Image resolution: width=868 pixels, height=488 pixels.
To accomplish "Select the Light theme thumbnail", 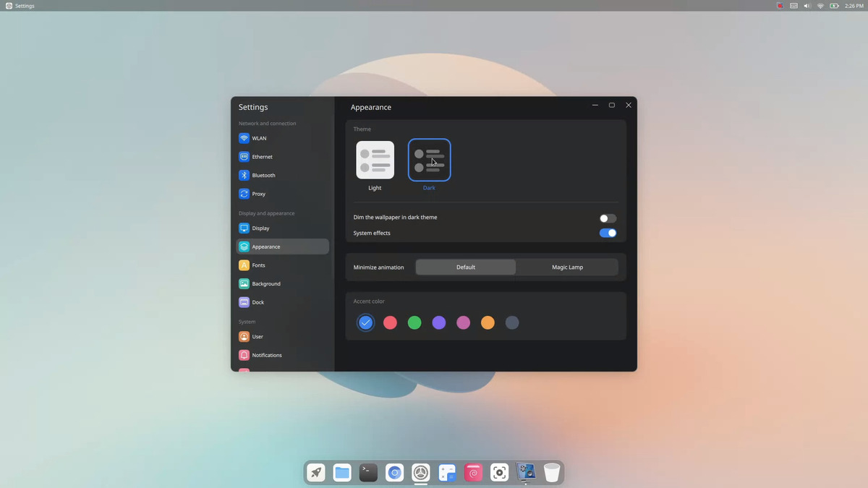I will click(375, 160).
